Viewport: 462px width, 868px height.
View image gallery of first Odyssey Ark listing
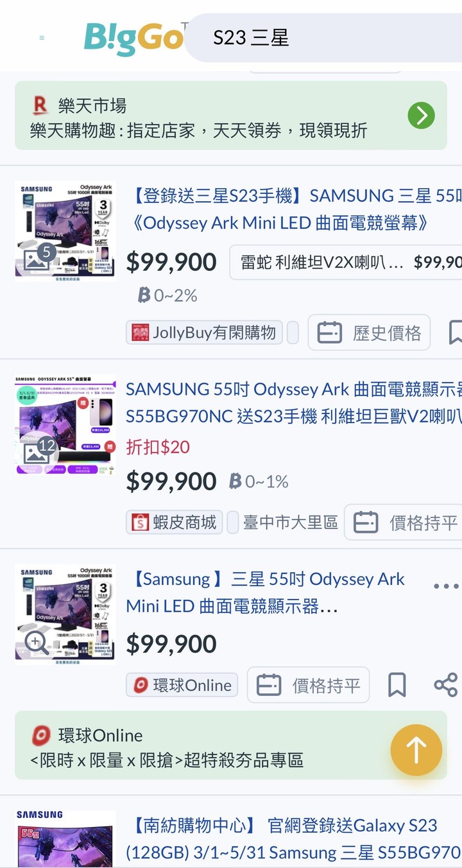(x=37, y=258)
